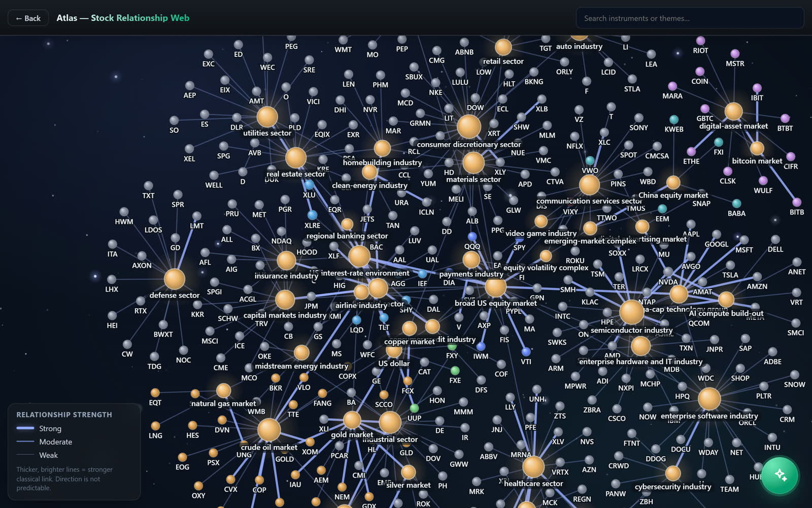
Task: Click the Moderate label in the legend
Action: coord(56,442)
